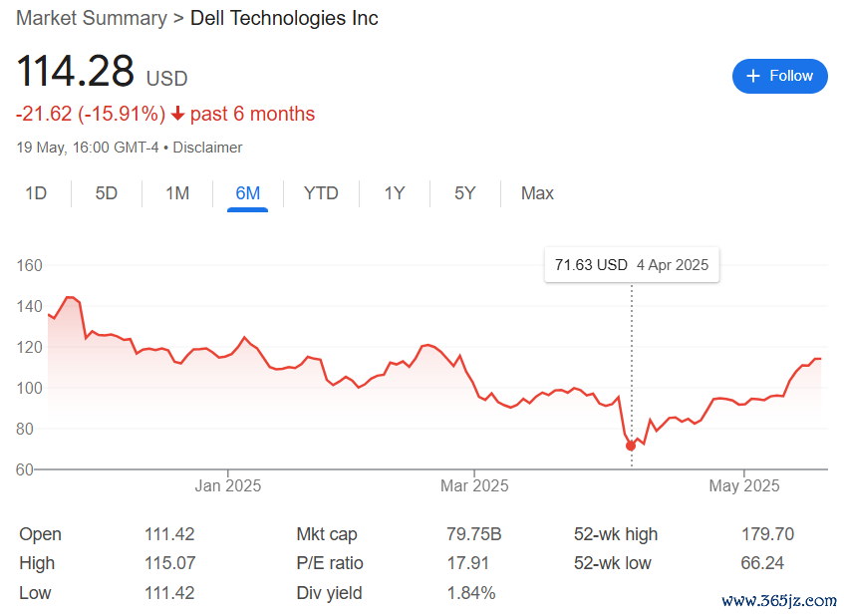844x616 pixels.
Task: Show the 1Y chart range
Action: [395, 193]
